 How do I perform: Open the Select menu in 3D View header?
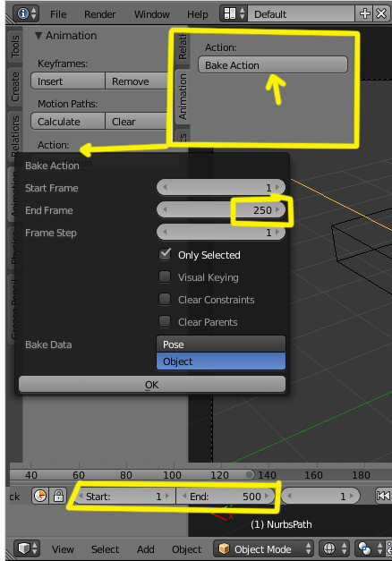pos(105,548)
